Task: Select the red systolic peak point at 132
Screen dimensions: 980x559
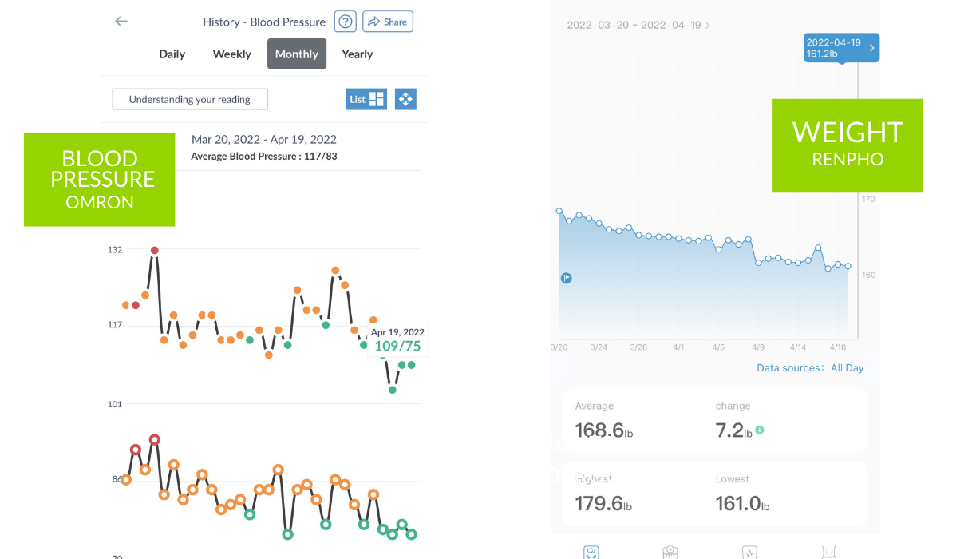Action: click(155, 250)
